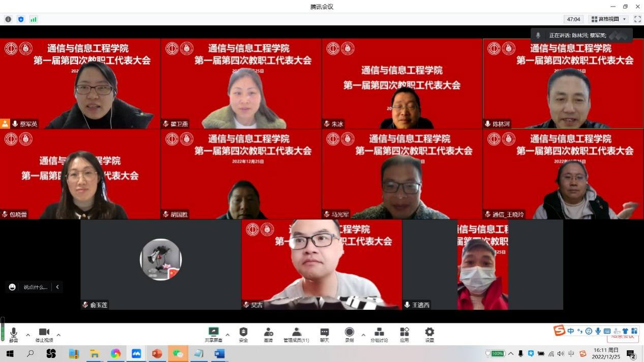Open the share screen (共享屏幕) tool

[x=213, y=334]
